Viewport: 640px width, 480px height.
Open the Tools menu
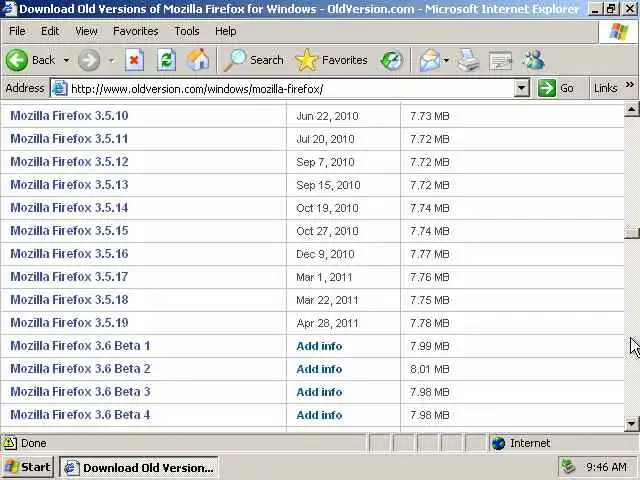[x=187, y=31]
